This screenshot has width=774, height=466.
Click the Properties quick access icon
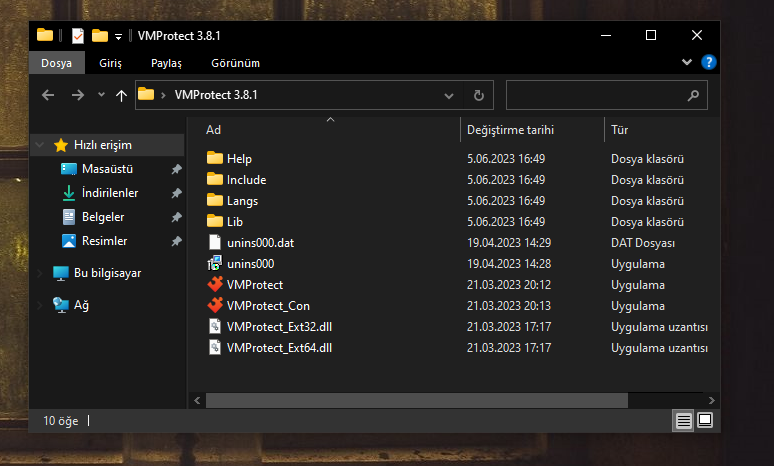point(77,36)
